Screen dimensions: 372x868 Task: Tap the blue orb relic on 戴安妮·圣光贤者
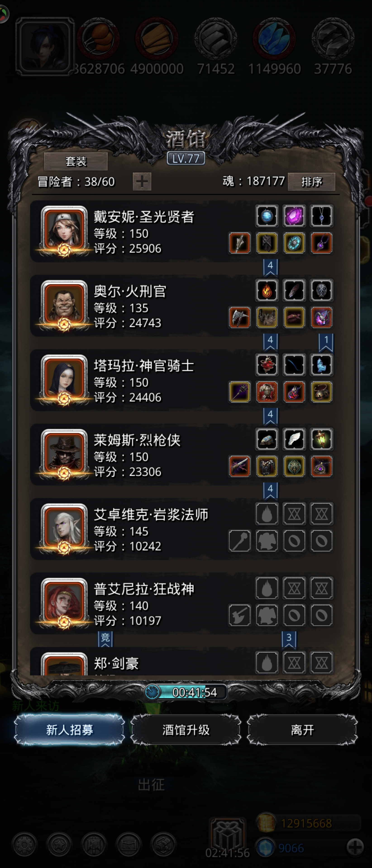click(x=266, y=216)
